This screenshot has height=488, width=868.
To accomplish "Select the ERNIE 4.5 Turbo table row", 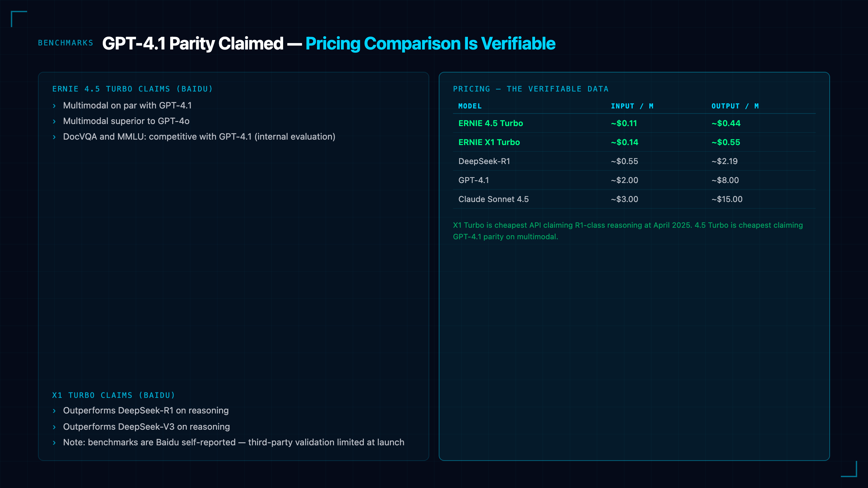I will 634,123.
